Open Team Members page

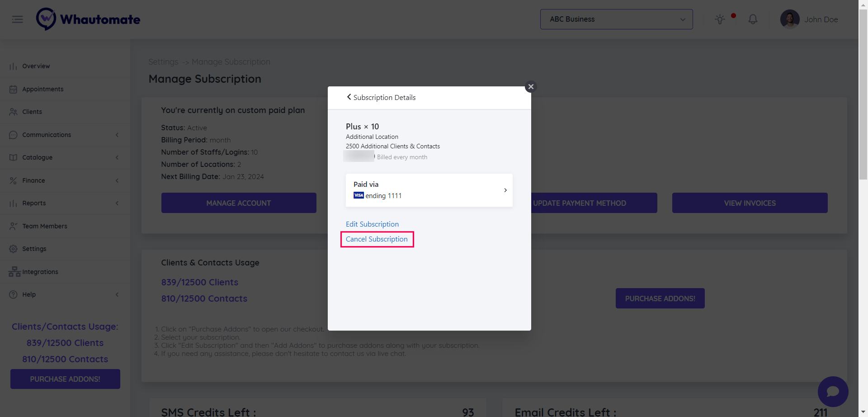point(45,226)
